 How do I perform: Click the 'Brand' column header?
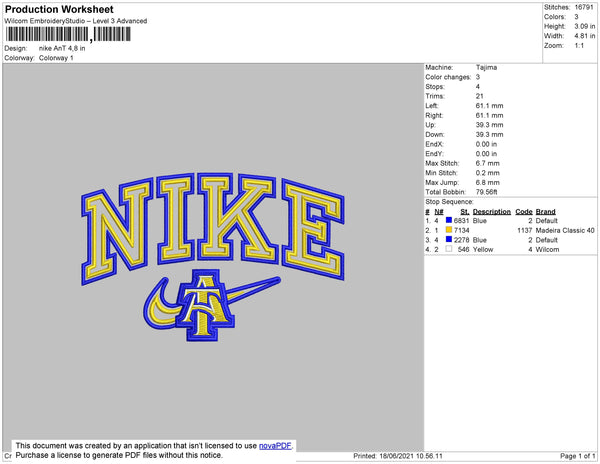point(545,212)
